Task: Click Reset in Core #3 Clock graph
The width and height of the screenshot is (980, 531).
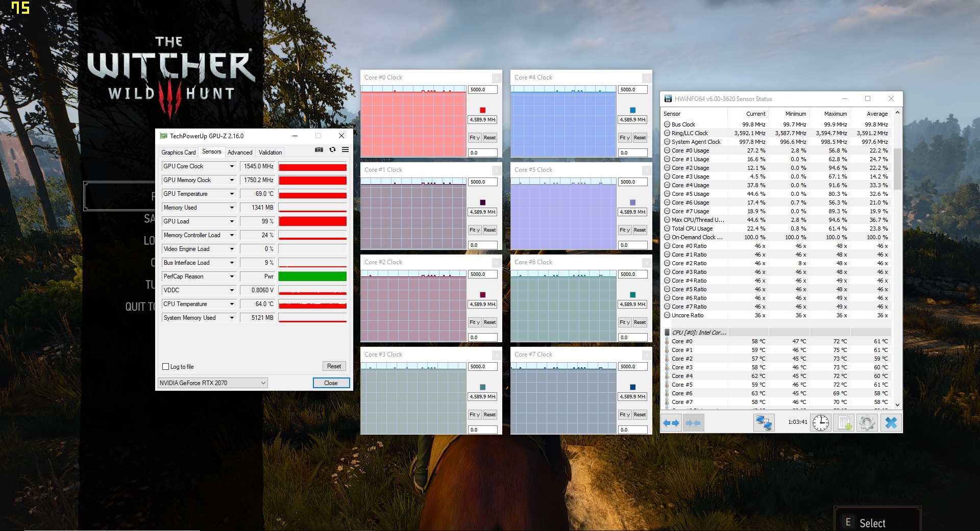Action: (x=489, y=415)
